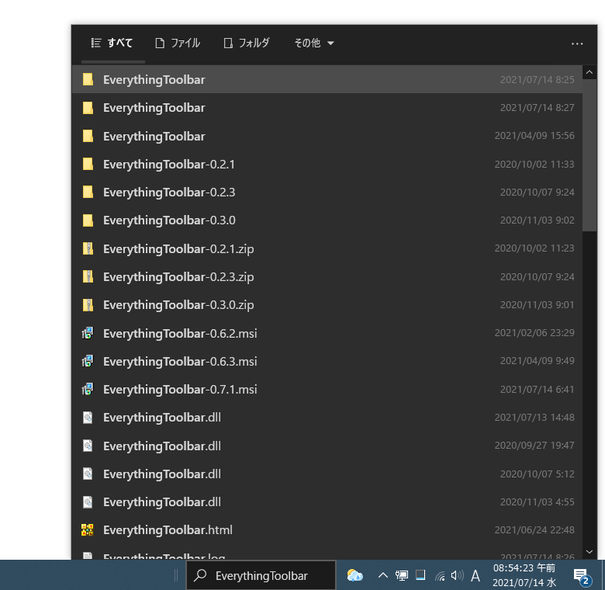Click the tablet-shaped tray icon
605x590 pixels.
pos(421,575)
